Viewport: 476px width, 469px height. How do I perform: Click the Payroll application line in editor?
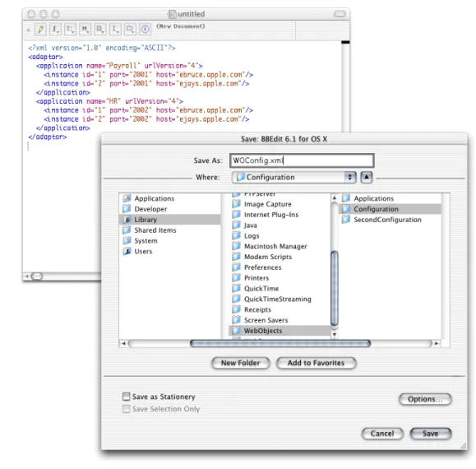pyautogui.click(x=119, y=66)
